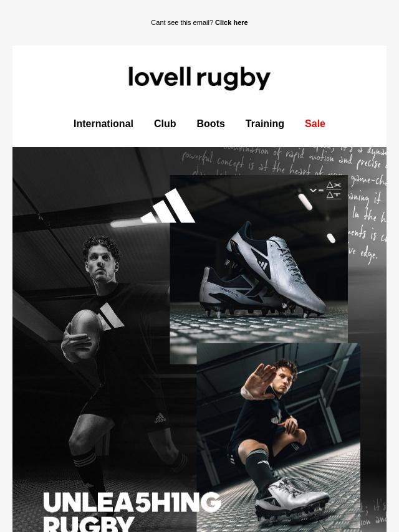Open the Training menu link

(264, 123)
